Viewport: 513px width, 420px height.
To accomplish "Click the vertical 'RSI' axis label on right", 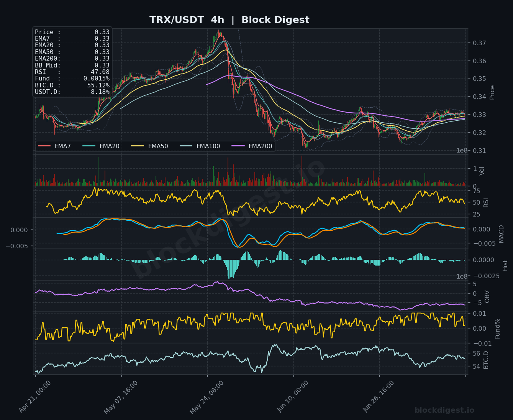I will coord(486,202).
